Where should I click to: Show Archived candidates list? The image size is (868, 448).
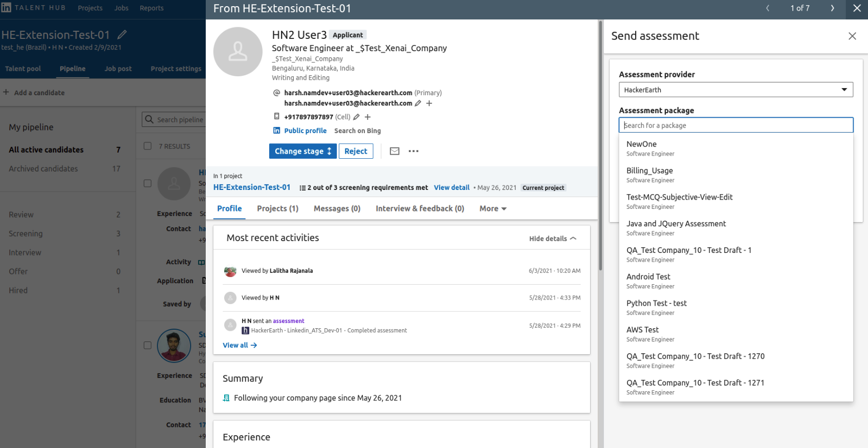click(64, 169)
